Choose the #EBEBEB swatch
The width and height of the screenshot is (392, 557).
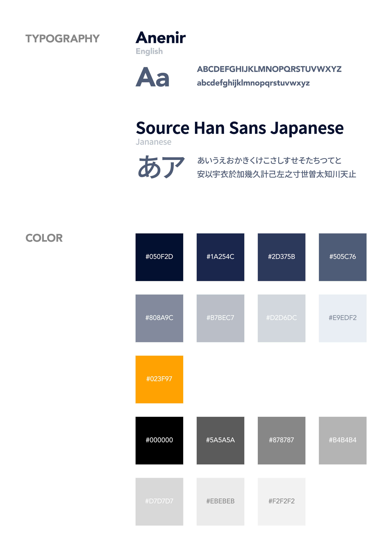220,502
